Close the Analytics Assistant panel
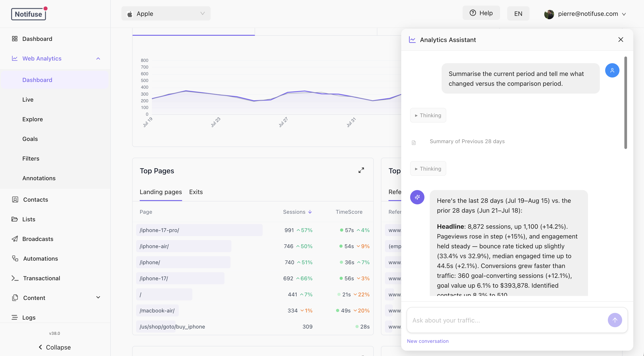The height and width of the screenshot is (356, 644). click(621, 40)
